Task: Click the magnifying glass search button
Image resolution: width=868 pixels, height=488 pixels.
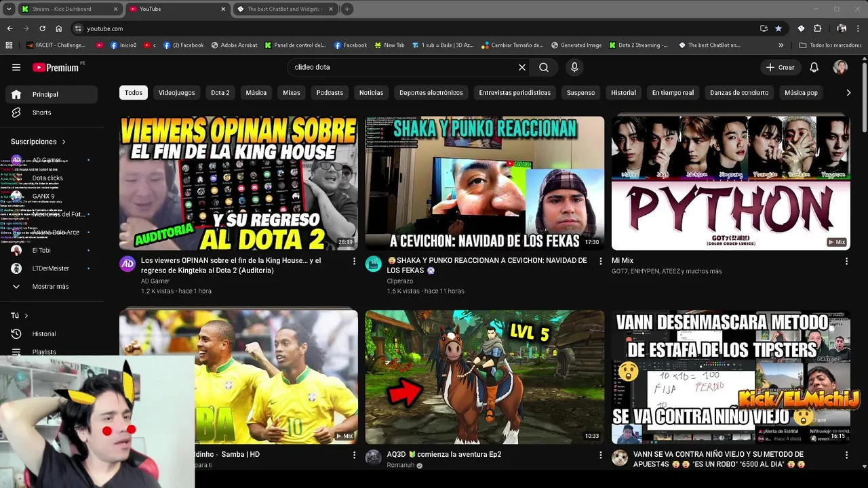Action: (544, 67)
